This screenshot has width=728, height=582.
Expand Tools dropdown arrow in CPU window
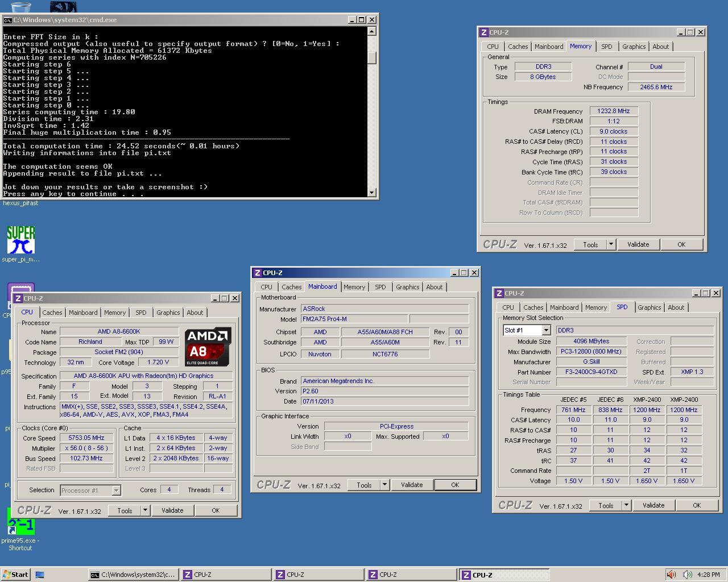[x=145, y=510]
